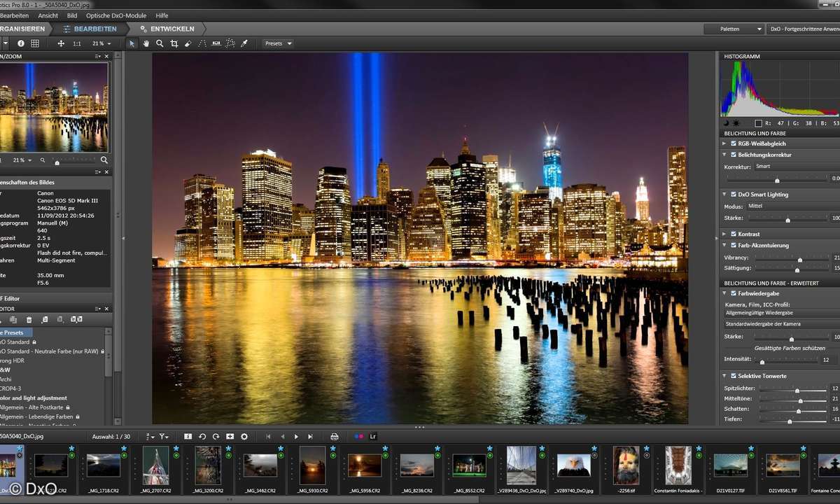
Task: Jump to first image in filmstrip
Action: point(268,436)
